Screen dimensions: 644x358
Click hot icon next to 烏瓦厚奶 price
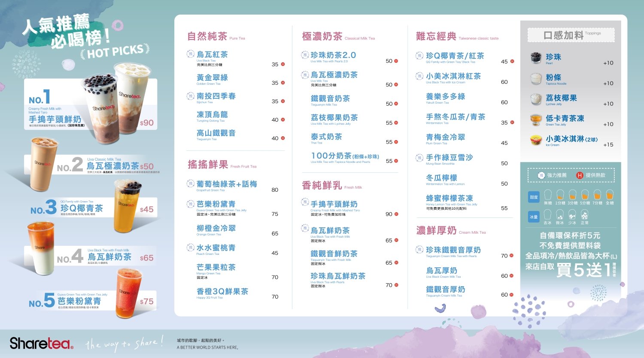(511, 275)
